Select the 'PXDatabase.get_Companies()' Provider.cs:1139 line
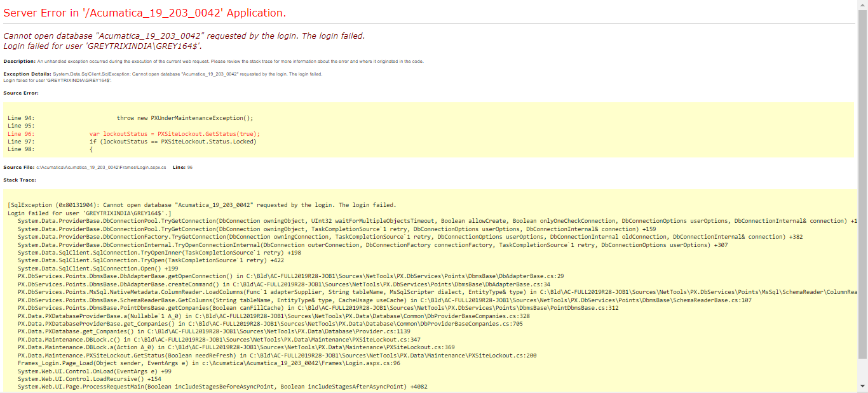Image resolution: width=868 pixels, height=393 pixels. click(214, 331)
